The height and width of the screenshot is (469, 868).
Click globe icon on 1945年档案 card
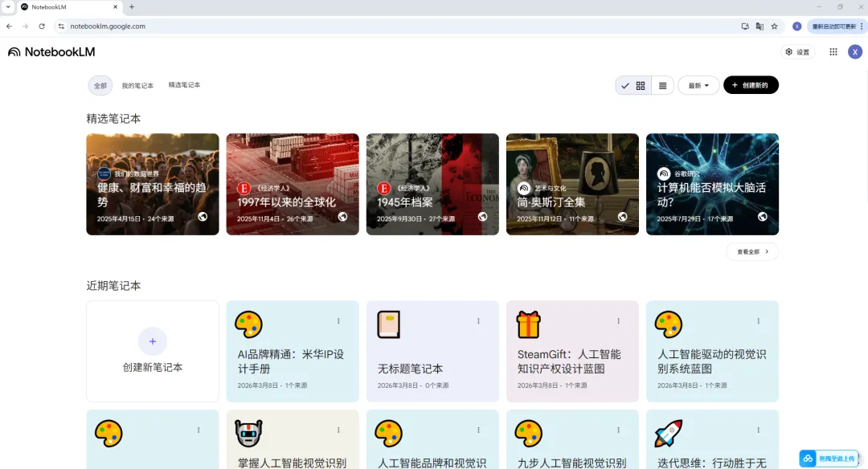(483, 217)
